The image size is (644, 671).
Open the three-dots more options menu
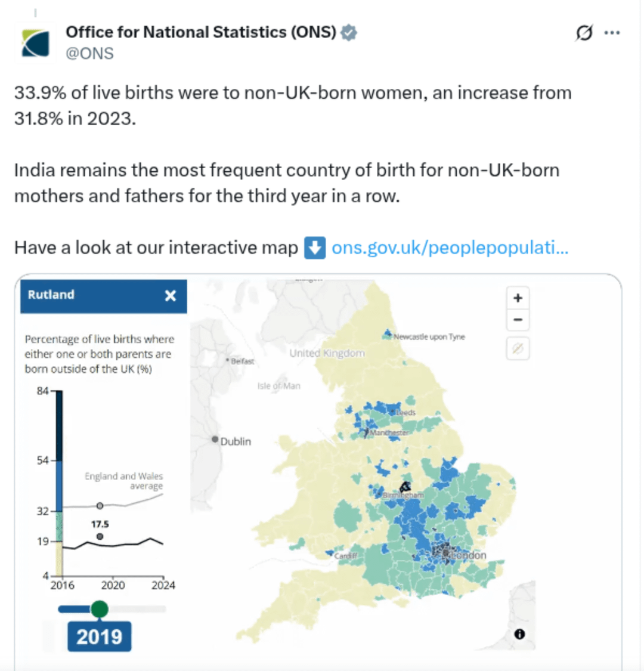(612, 33)
